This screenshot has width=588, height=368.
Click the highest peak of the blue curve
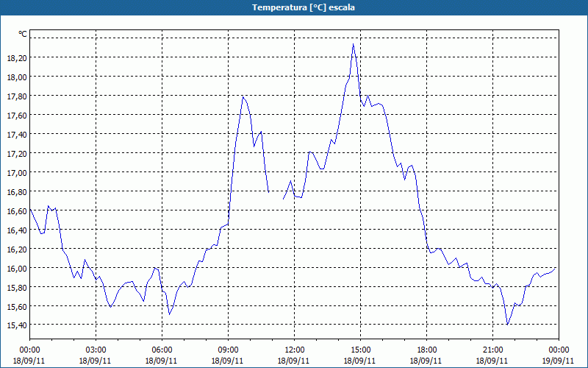(353, 44)
